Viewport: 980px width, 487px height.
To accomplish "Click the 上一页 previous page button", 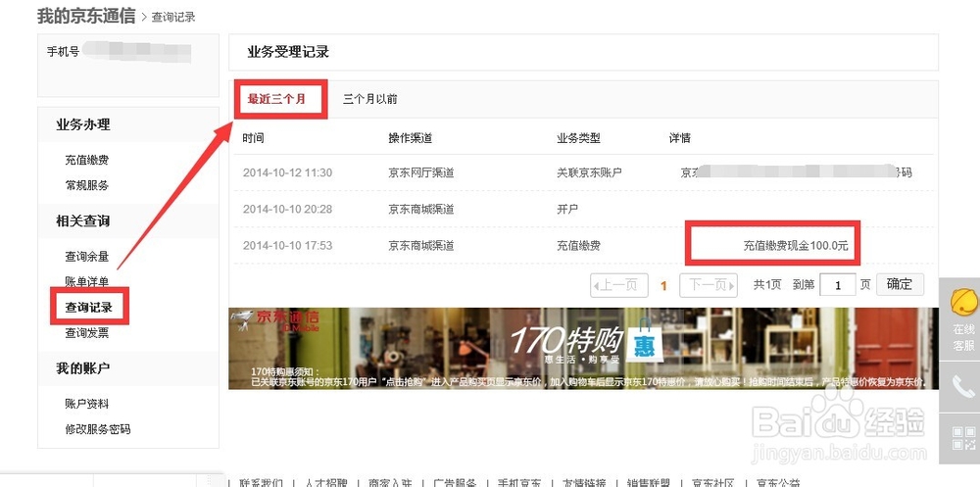I will (618, 285).
